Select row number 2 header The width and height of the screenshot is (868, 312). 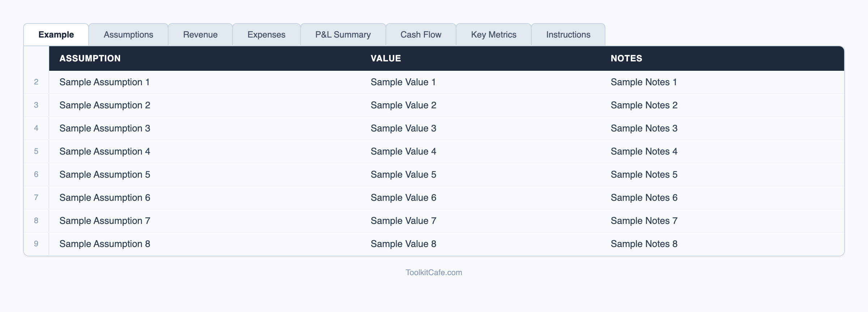point(36,82)
